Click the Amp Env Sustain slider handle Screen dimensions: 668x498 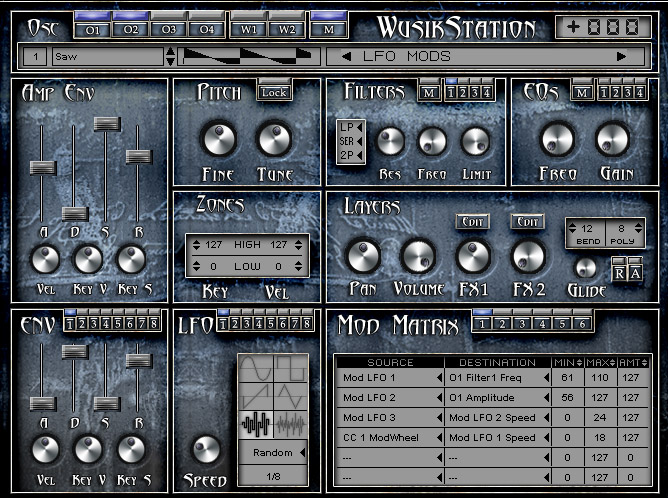pyautogui.click(x=107, y=124)
